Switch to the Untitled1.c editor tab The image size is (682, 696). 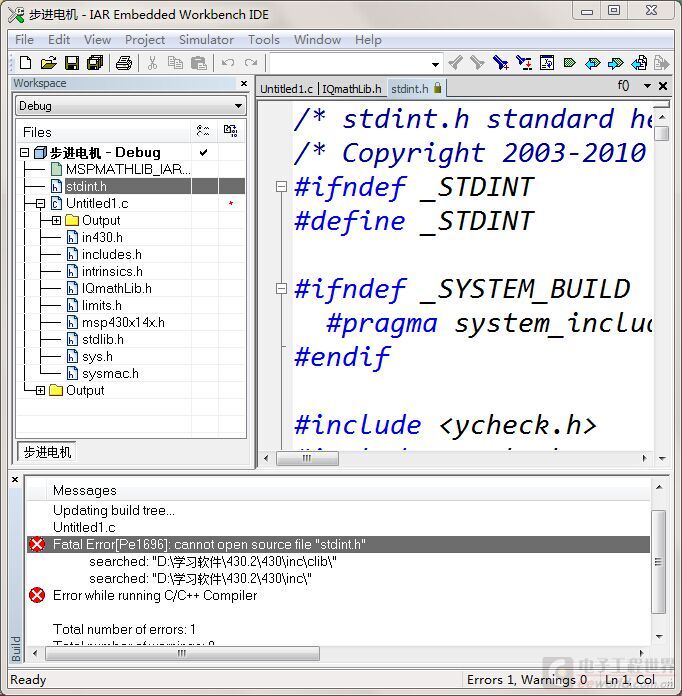click(286, 89)
